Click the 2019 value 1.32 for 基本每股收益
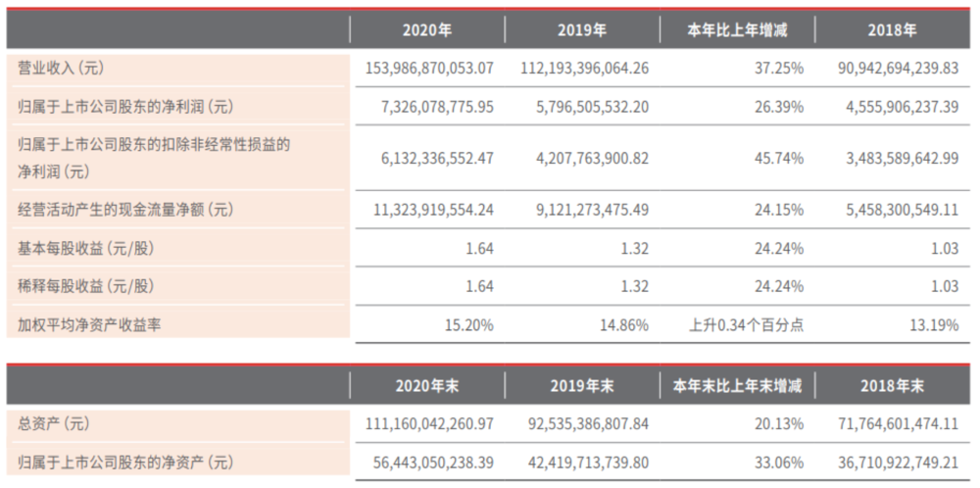The image size is (980, 488). [635, 248]
